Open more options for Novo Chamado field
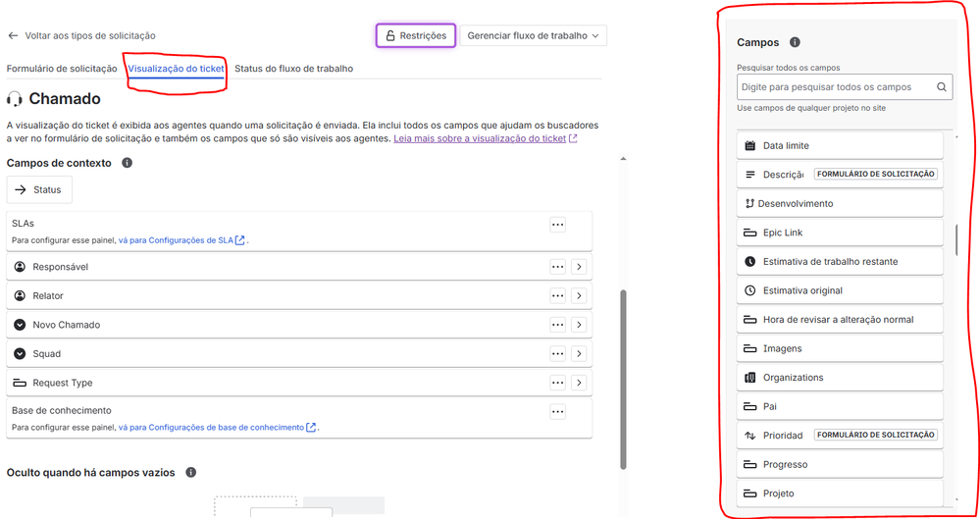Image resolution: width=980 pixels, height=519 pixels. pyautogui.click(x=557, y=325)
